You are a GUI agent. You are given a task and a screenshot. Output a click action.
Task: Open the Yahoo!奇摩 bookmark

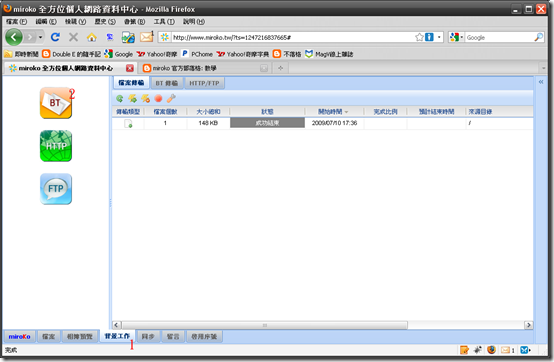pyautogui.click(x=157, y=54)
